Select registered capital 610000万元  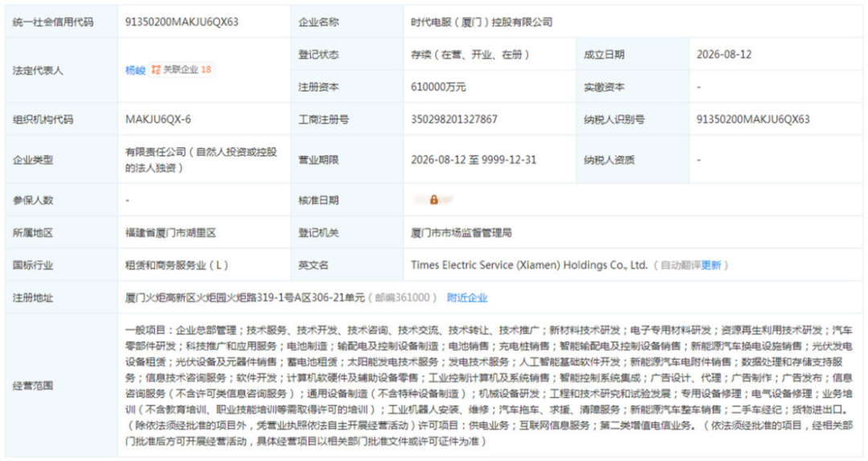pos(439,87)
